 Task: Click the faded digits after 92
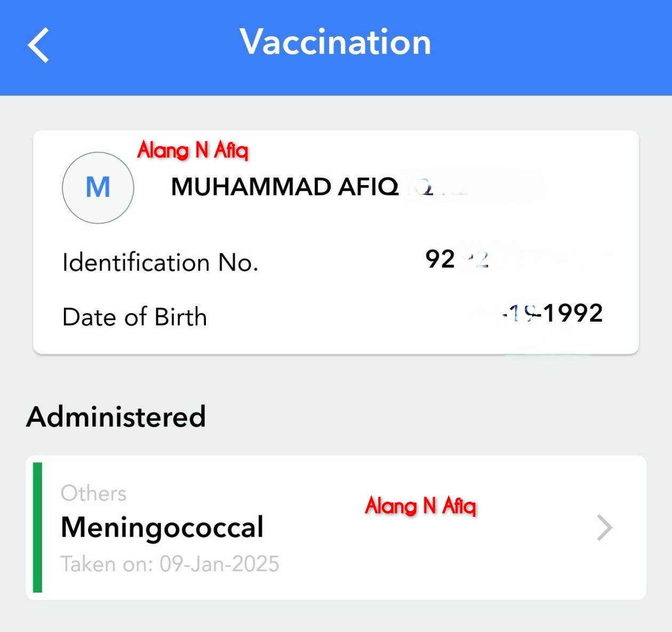coord(477,260)
